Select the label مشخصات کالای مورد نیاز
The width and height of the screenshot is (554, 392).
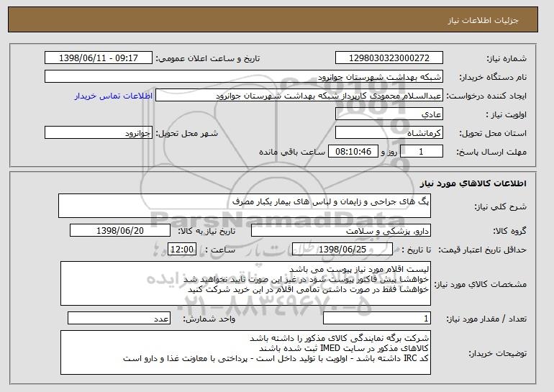[481, 284]
